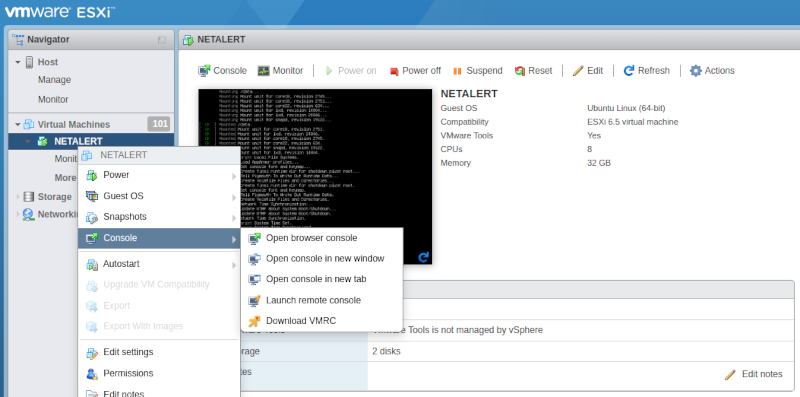Viewport: 800px width, 397px height.
Task: Click the Actions gear icon
Action: [695, 70]
